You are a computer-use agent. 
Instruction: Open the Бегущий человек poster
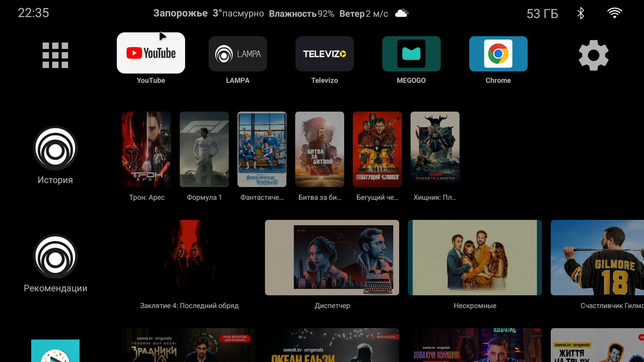tap(377, 149)
